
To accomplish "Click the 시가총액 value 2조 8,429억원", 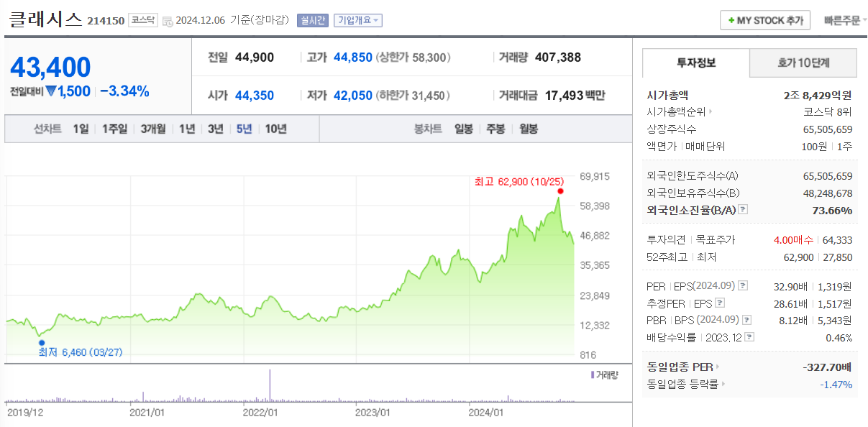I will tap(818, 94).
